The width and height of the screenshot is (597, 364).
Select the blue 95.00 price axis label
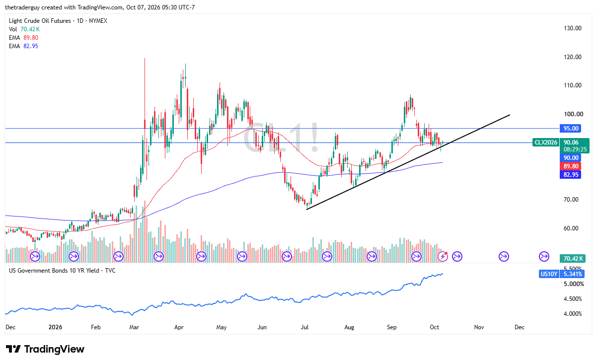[571, 128]
